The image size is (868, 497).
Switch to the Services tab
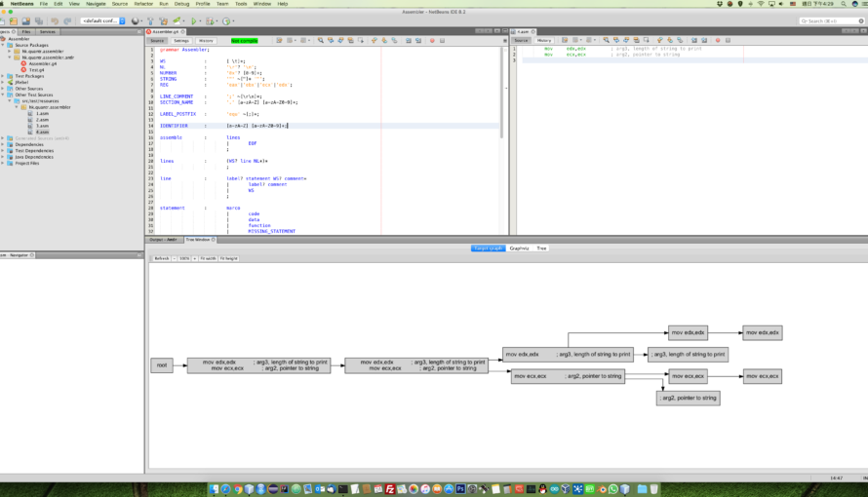point(47,31)
